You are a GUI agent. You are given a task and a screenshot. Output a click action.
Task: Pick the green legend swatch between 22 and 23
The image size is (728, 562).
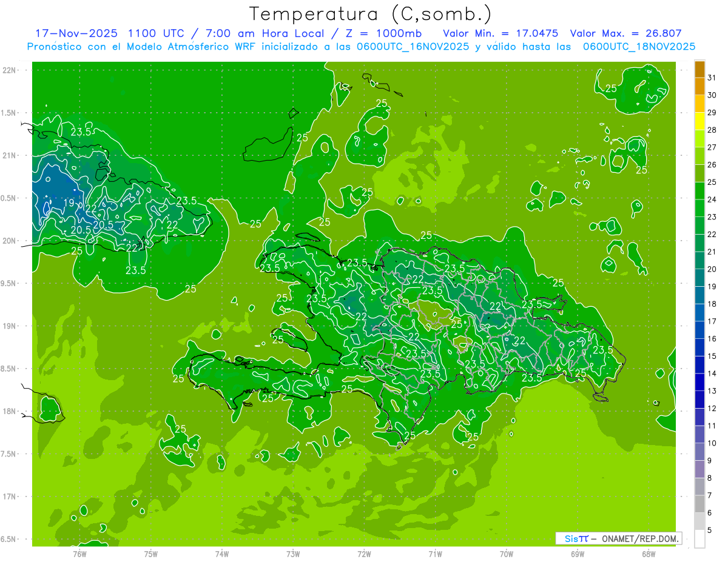pos(699,226)
